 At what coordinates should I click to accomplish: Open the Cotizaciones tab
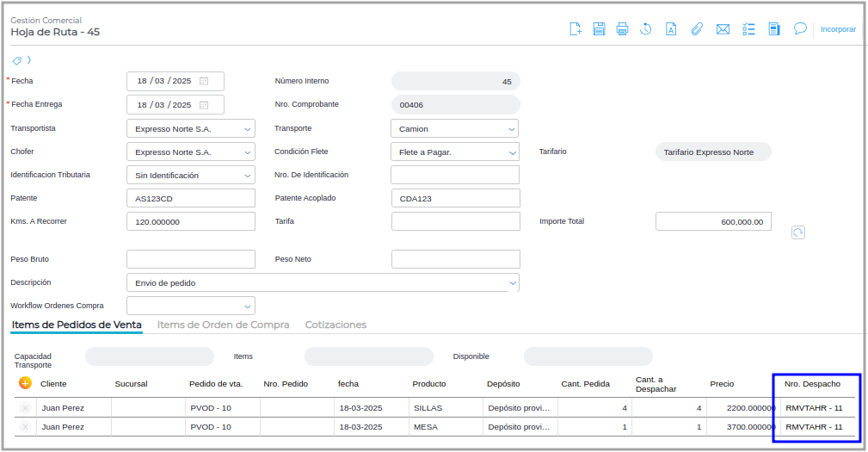[336, 325]
